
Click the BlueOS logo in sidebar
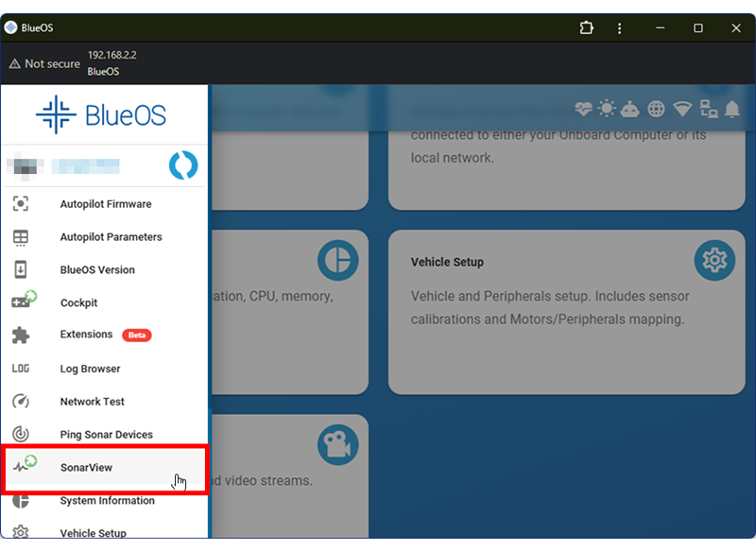(x=101, y=114)
